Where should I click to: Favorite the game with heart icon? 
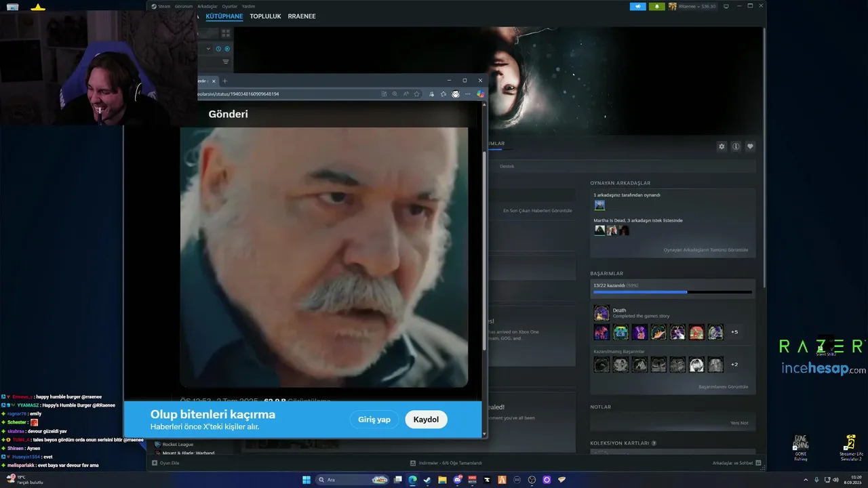pyautogui.click(x=750, y=146)
